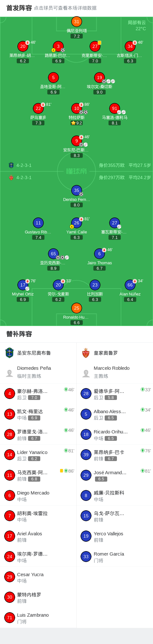Tap red player 91 rated 8.1
The width and height of the screenshot is (153, 644).
coord(115,108)
